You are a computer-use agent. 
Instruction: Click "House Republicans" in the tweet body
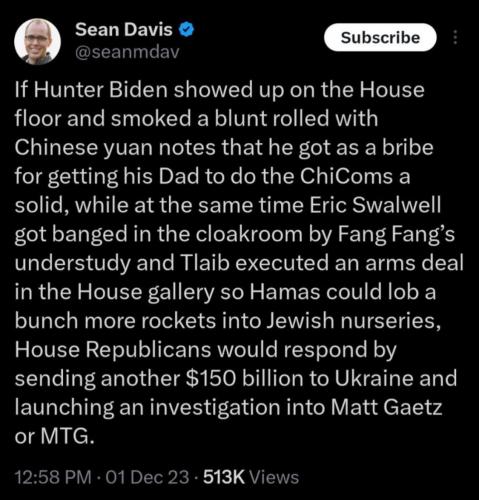(113, 350)
